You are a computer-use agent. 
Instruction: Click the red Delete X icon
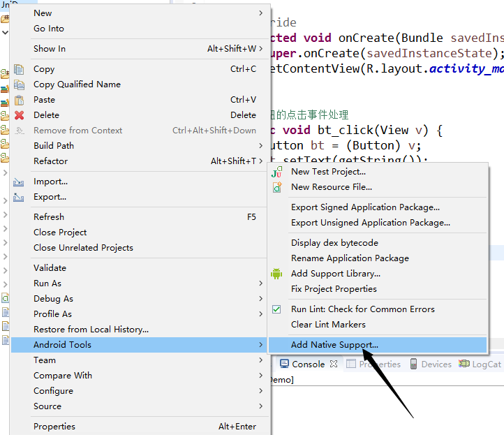click(x=20, y=115)
